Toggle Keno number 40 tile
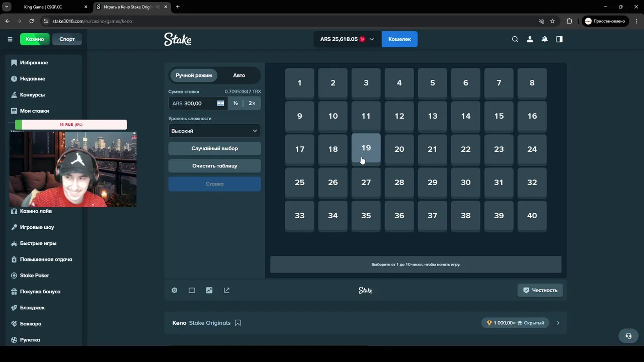644x362 pixels. tap(532, 216)
